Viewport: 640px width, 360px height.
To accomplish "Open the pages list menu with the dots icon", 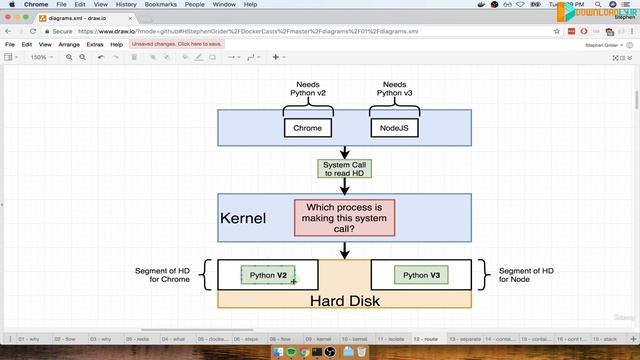I will coord(10,339).
